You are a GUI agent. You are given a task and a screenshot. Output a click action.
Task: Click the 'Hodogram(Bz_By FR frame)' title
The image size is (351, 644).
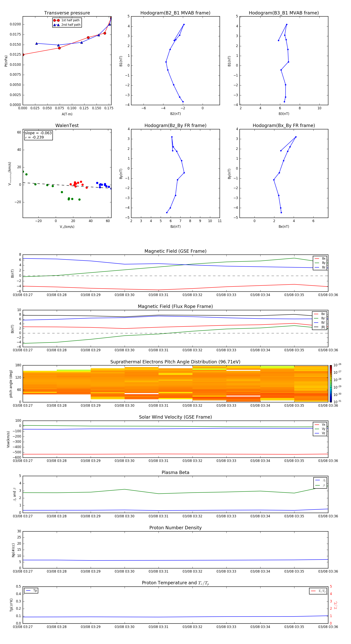tap(175, 125)
